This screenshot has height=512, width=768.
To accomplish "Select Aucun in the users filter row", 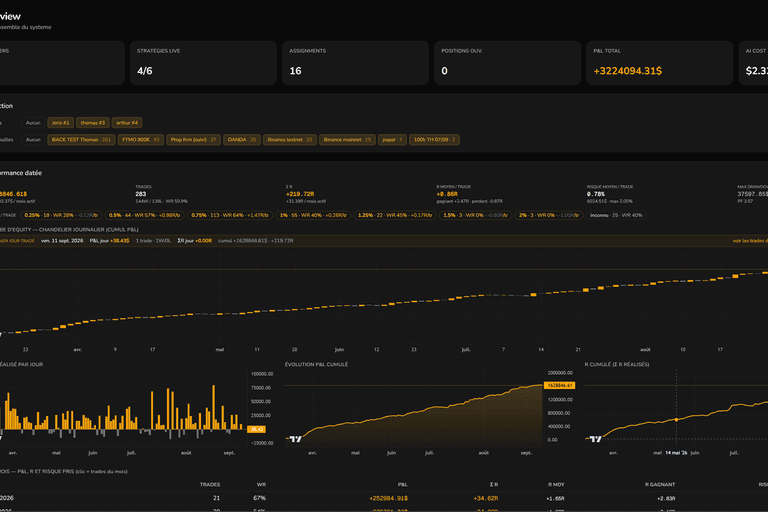I will [33, 122].
